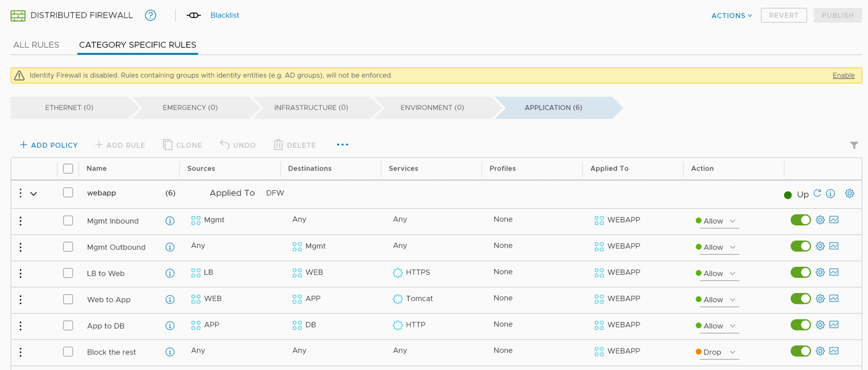Viewport: 868px width, 370px height.
Task: Open statistics graph for LB to Web rule
Action: [834, 272]
